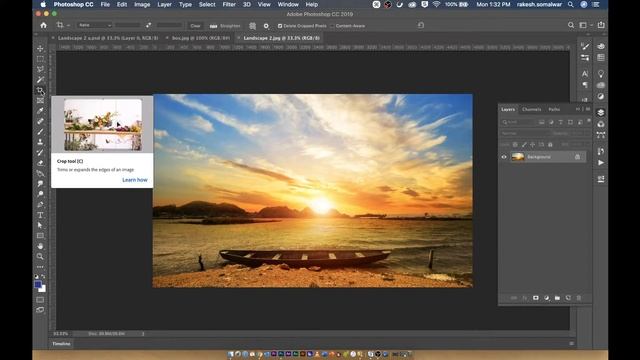The image size is (640, 360).
Task: Click the Clear button in options bar
Action: click(196, 26)
